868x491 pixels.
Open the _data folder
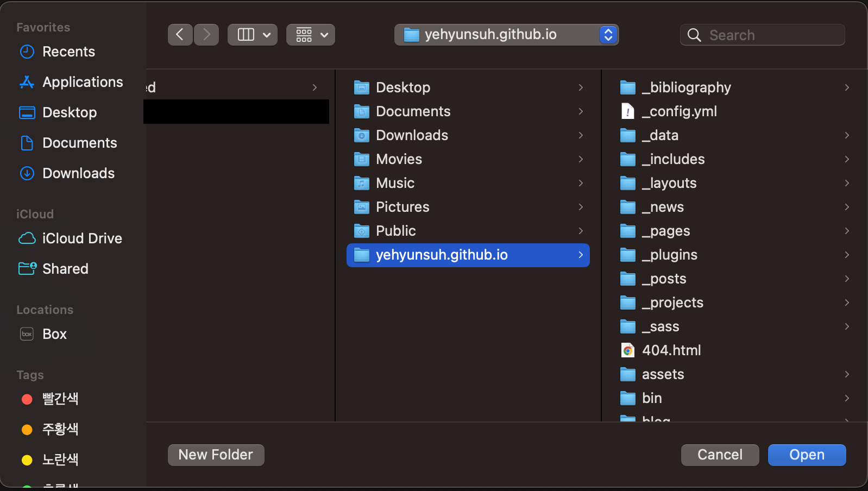click(734, 135)
